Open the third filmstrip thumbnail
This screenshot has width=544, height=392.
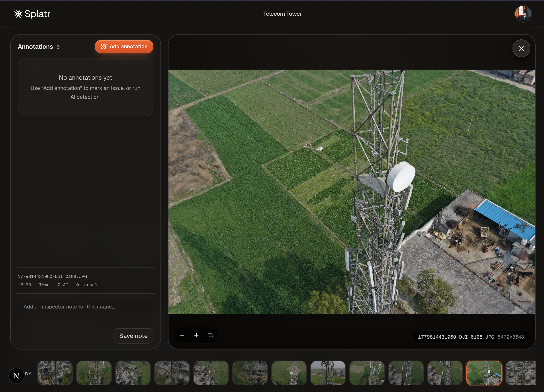pos(133,373)
